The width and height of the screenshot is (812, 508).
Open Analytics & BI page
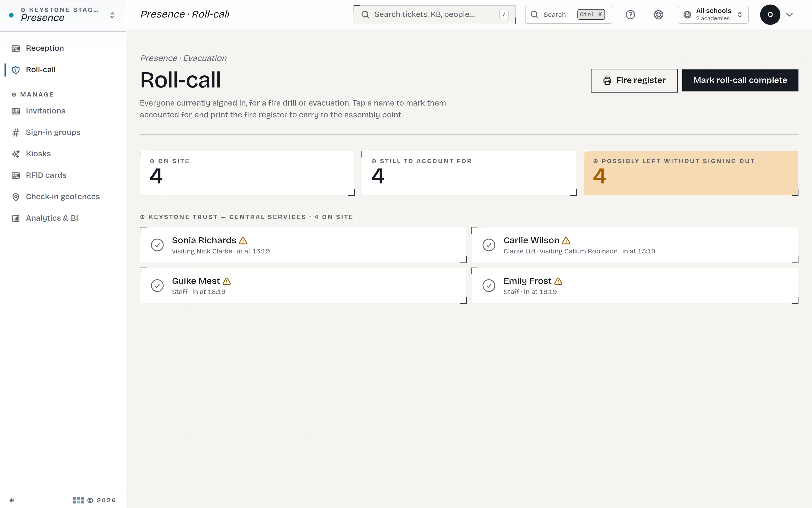point(63,218)
